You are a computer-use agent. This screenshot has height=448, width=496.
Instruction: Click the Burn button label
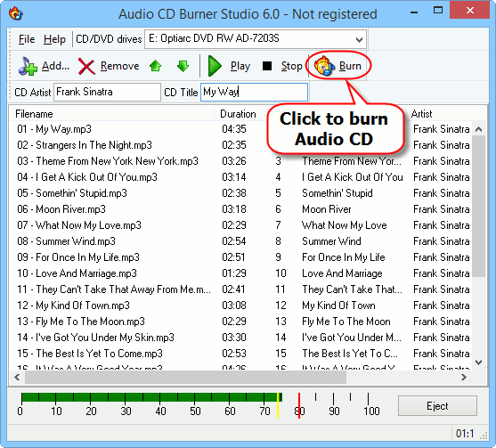coord(350,66)
